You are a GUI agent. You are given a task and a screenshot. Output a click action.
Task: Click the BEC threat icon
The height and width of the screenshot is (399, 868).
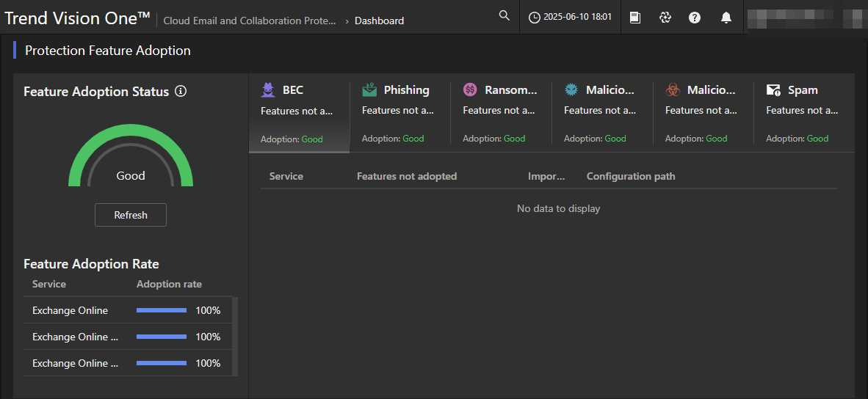pos(269,89)
